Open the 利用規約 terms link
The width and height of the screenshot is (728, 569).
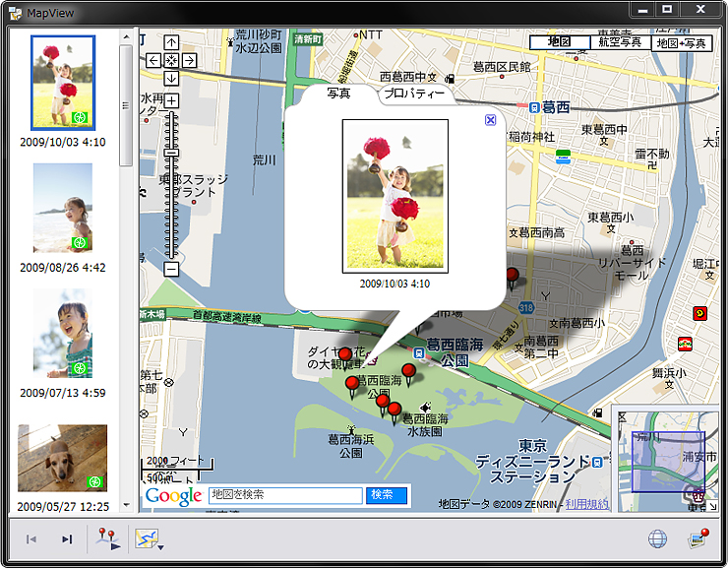pos(586,504)
